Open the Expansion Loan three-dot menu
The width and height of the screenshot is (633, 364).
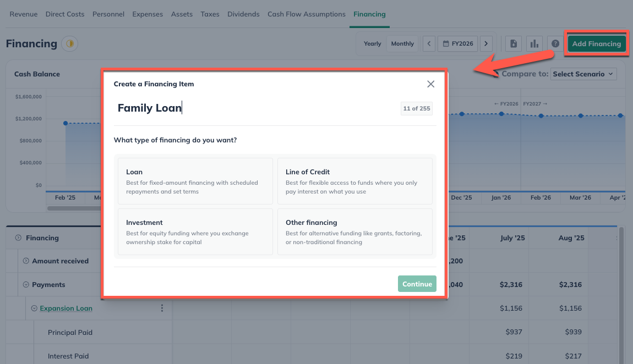click(162, 308)
